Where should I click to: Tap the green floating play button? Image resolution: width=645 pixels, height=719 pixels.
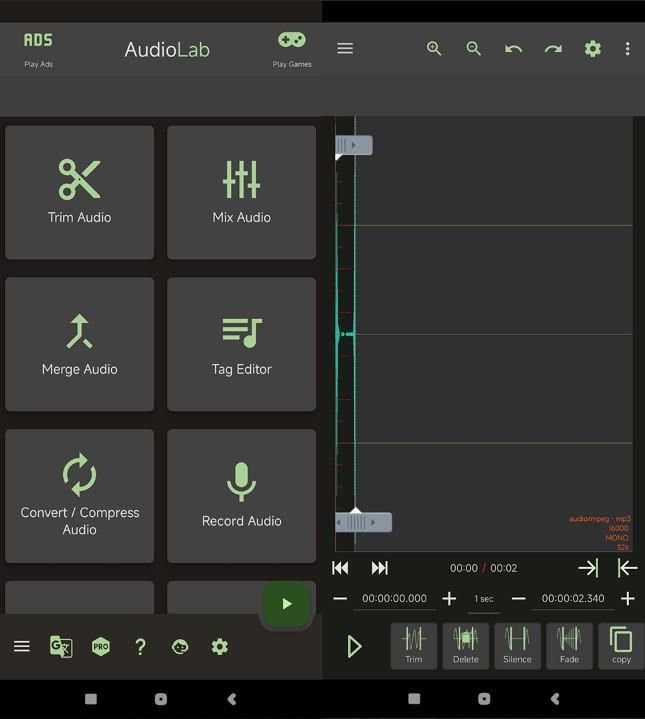[x=287, y=604]
